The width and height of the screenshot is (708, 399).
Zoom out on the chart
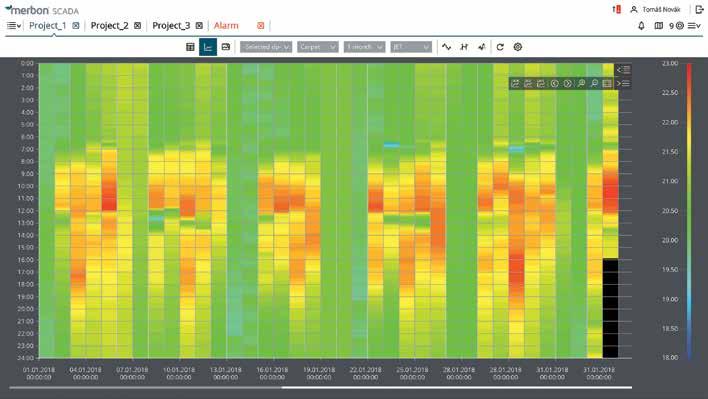tap(594, 84)
